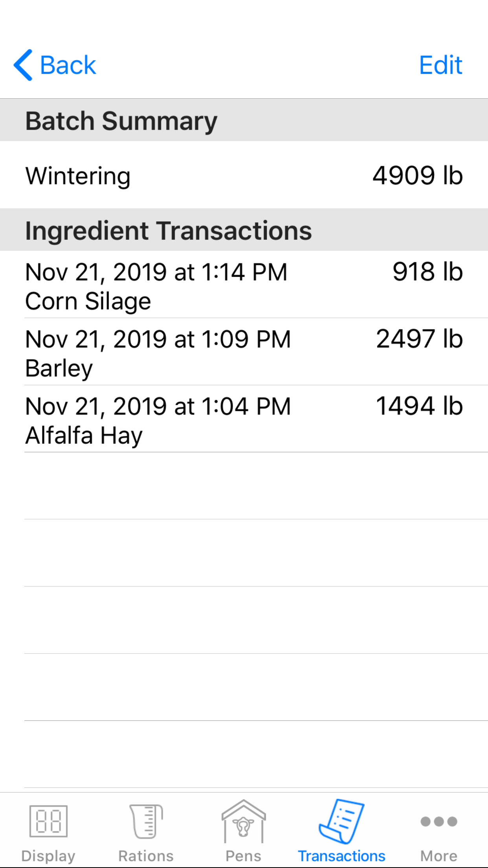Tap the back chevron arrow icon
The image size is (488, 868).
coord(23,65)
